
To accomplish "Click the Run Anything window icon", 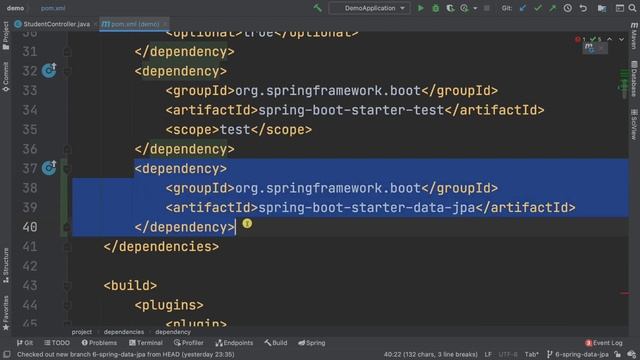I will pos(620,8).
